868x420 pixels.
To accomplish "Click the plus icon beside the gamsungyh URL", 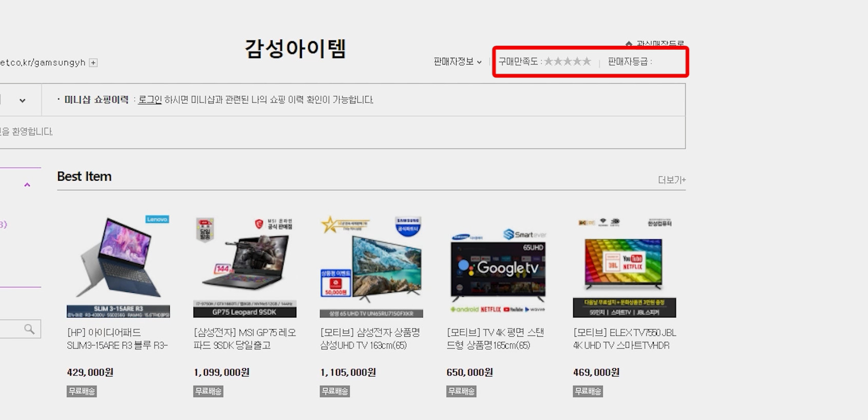I will tap(93, 63).
